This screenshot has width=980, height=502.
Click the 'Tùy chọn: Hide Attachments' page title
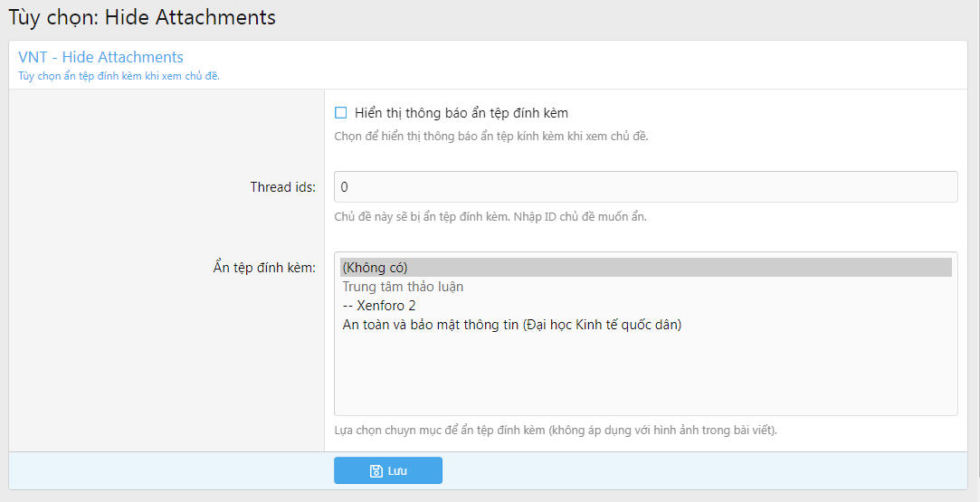tap(142, 17)
